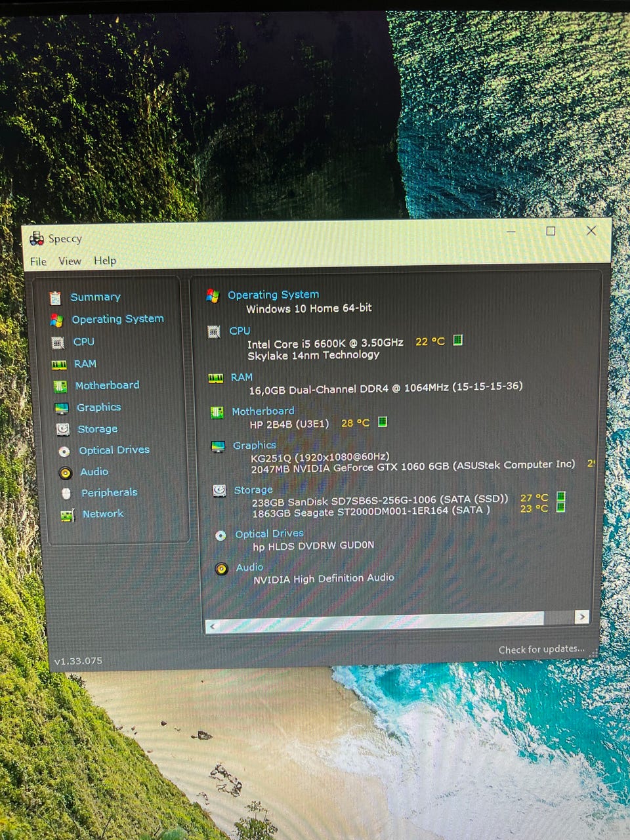
Task: Click the Motherboard heading in summary pane
Action: pyautogui.click(x=263, y=411)
